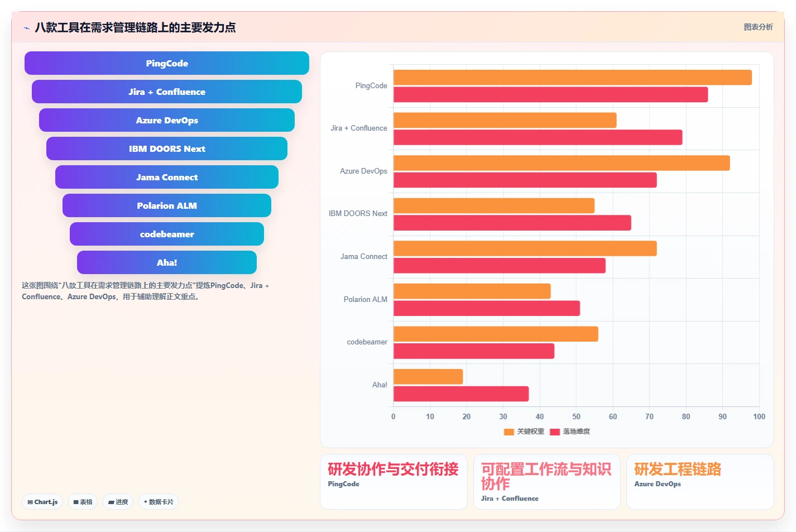Click the red Polarion ALM bar

[x=487, y=308]
